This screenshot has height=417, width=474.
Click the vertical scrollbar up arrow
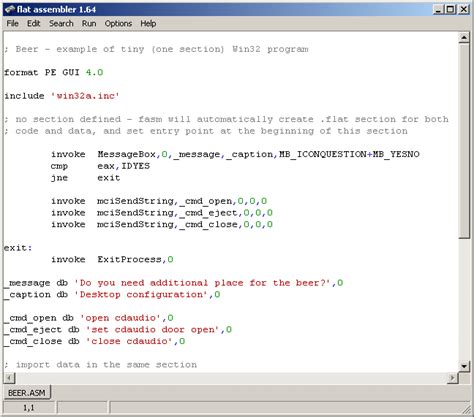[464, 38]
